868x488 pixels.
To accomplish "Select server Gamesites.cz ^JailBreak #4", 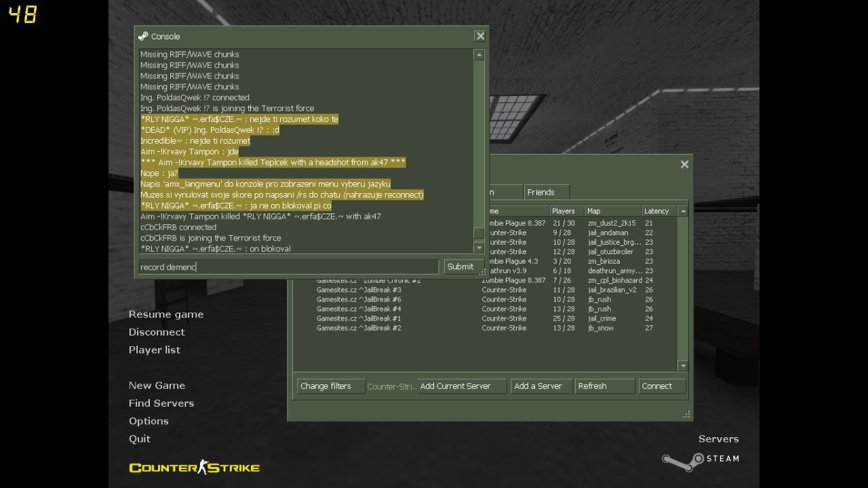I will pos(485,309).
